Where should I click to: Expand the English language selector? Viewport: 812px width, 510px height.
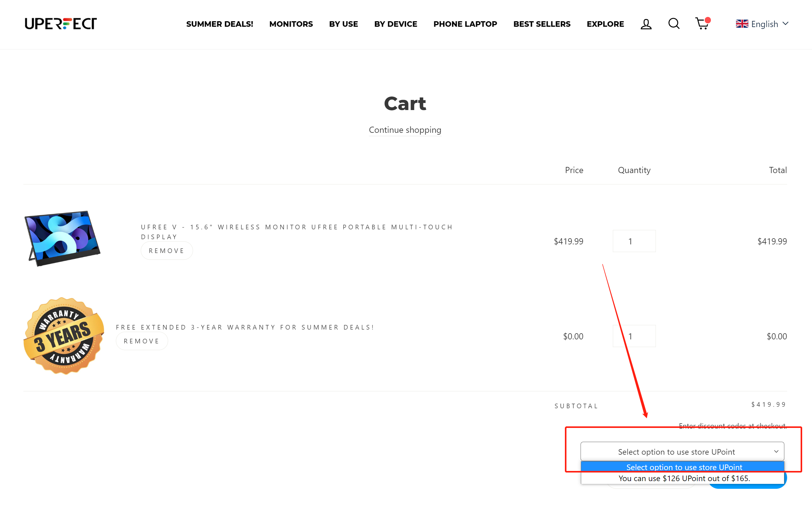[x=762, y=24]
